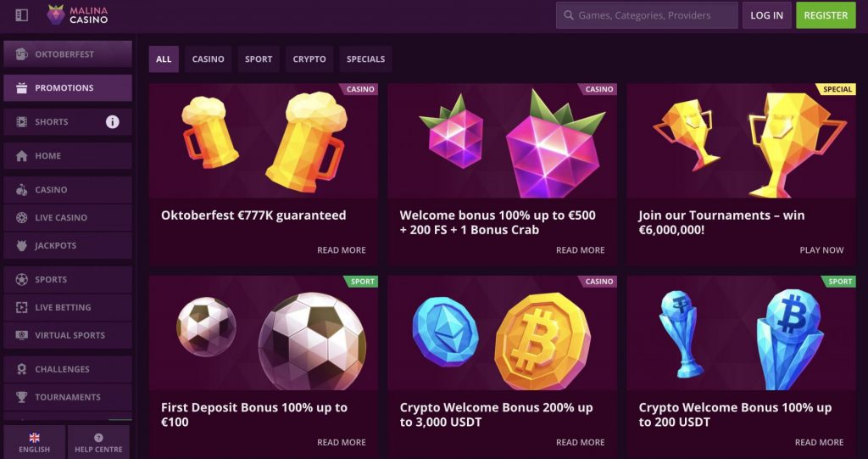The width and height of the screenshot is (868, 459).
Task: Click the trophy icon for Tournaments
Action: (22, 397)
